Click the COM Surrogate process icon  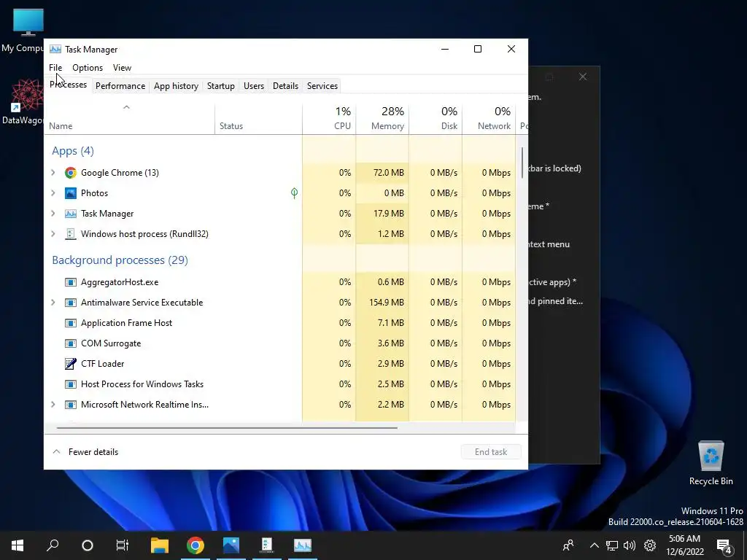(71, 343)
